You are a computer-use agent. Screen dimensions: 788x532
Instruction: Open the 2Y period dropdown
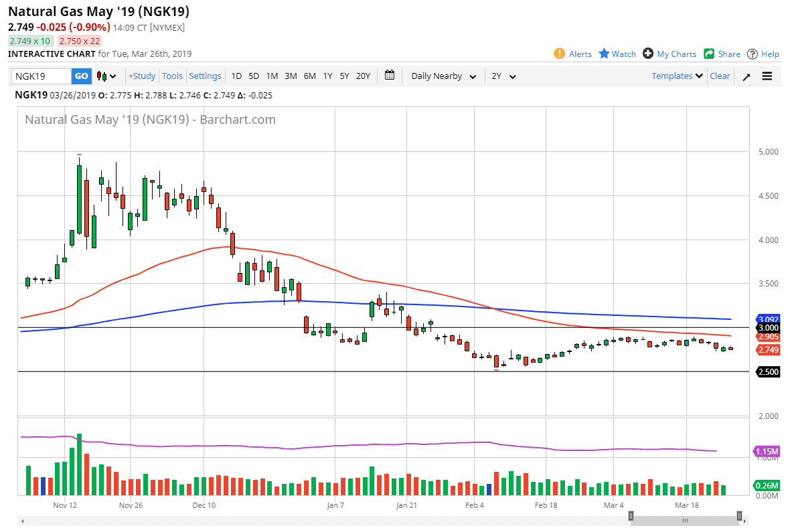pyautogui.click(x=504, y=76)
